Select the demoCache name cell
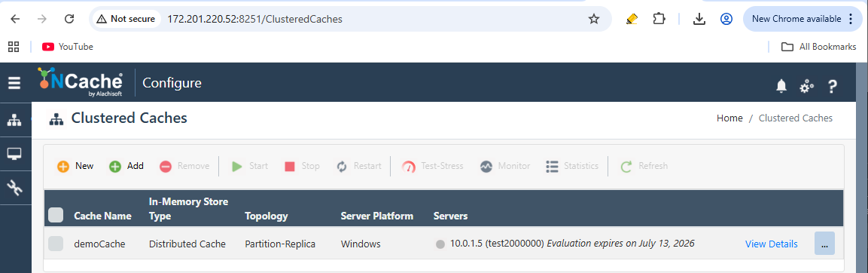Viewport: 868px width, 273px height. click(99, 244)
